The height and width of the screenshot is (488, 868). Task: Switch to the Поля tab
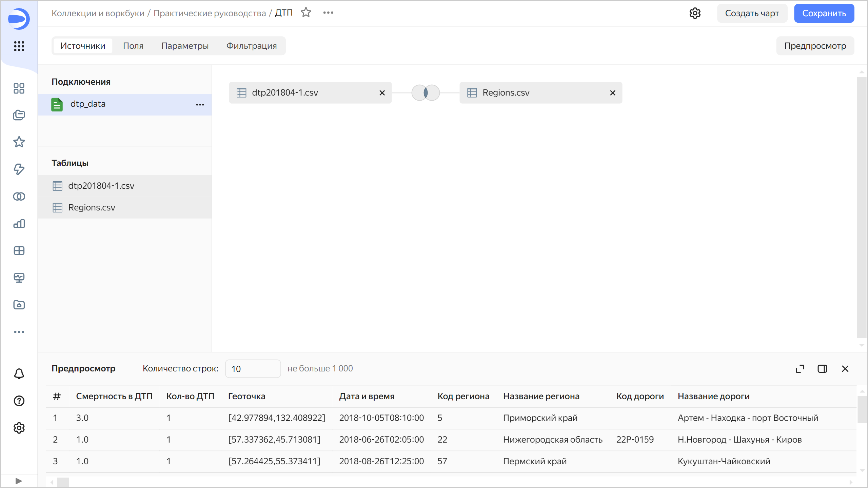coord(133,46)
